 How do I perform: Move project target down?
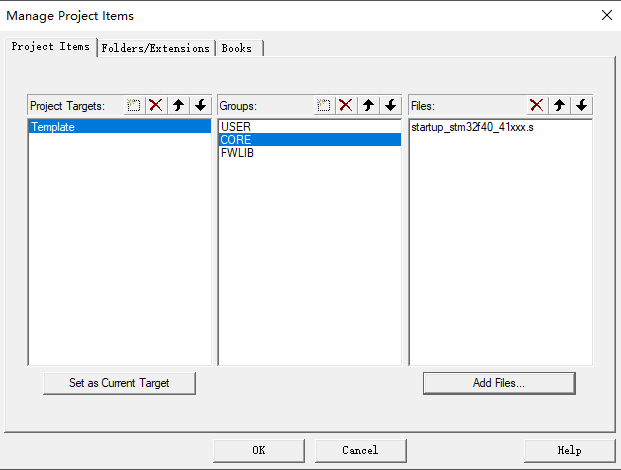(x=200, y=105)
